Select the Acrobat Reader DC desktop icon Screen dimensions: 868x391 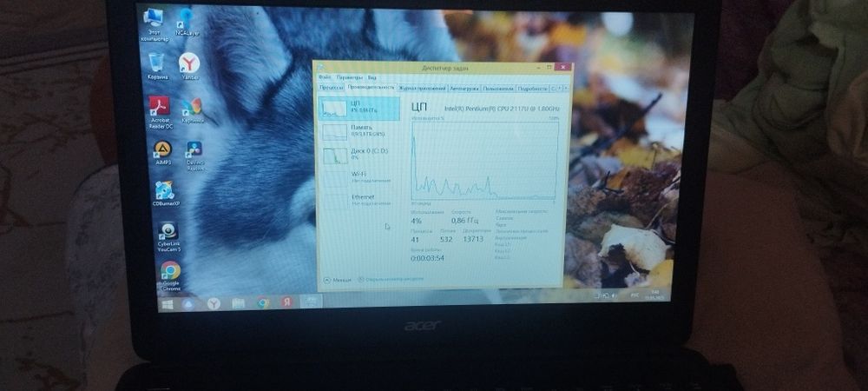[x=160, y=112]
